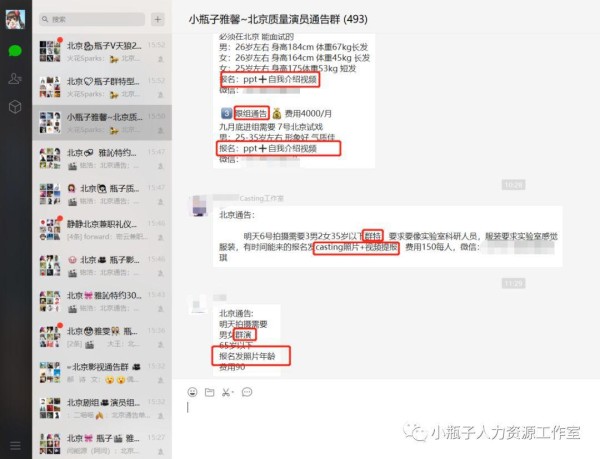Click the Casting工作室 sender avatar
Image resolution: width=600 pixels, height=459 pixels.
pos(199,205)
